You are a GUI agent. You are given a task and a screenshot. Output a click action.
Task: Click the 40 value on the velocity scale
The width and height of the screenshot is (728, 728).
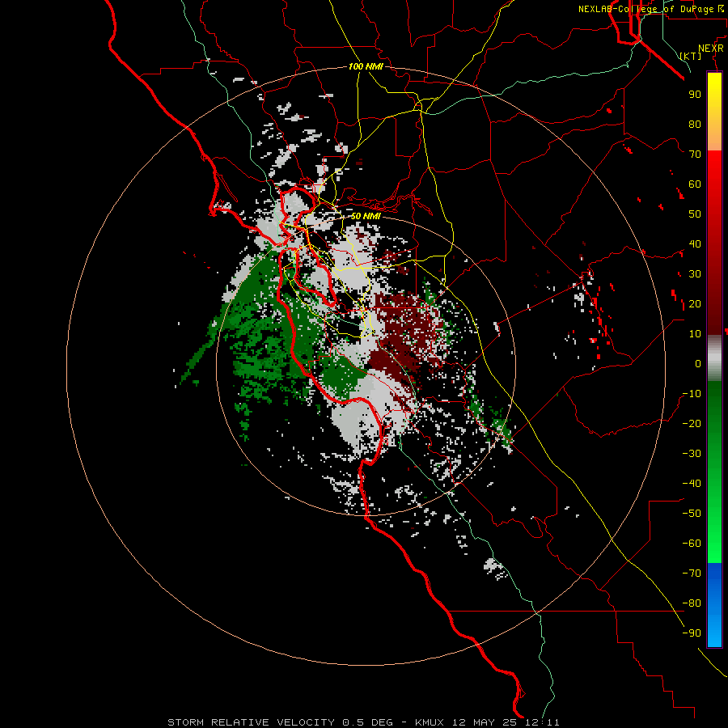pyautogui.click(x=695, y=244)
